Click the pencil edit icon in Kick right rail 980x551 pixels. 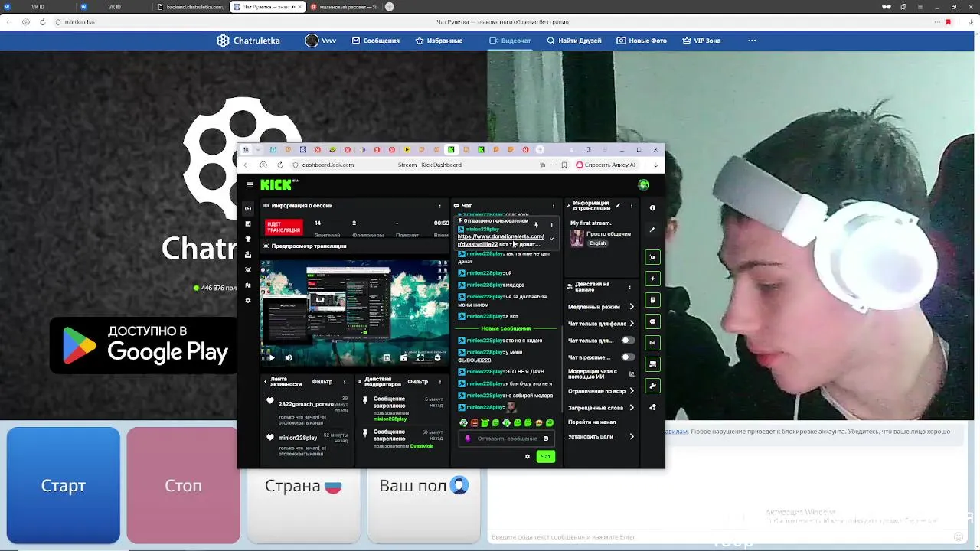(x=652, y=229)
